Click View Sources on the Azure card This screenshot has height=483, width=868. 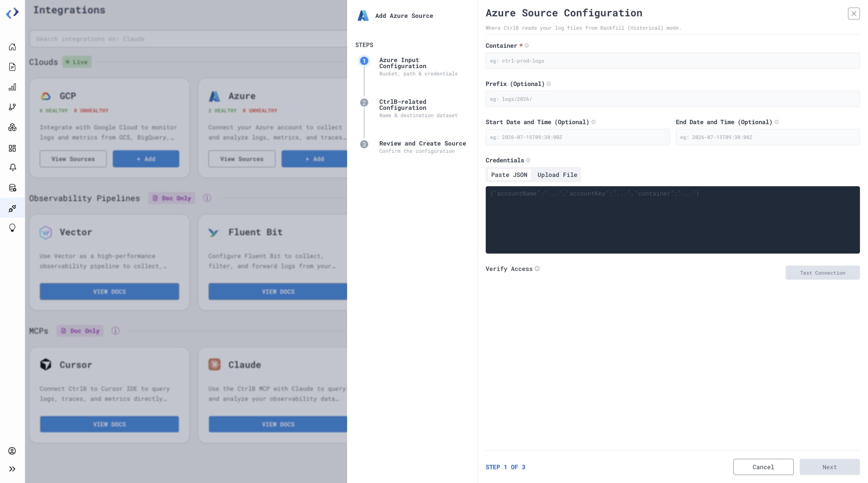(242, 159)
